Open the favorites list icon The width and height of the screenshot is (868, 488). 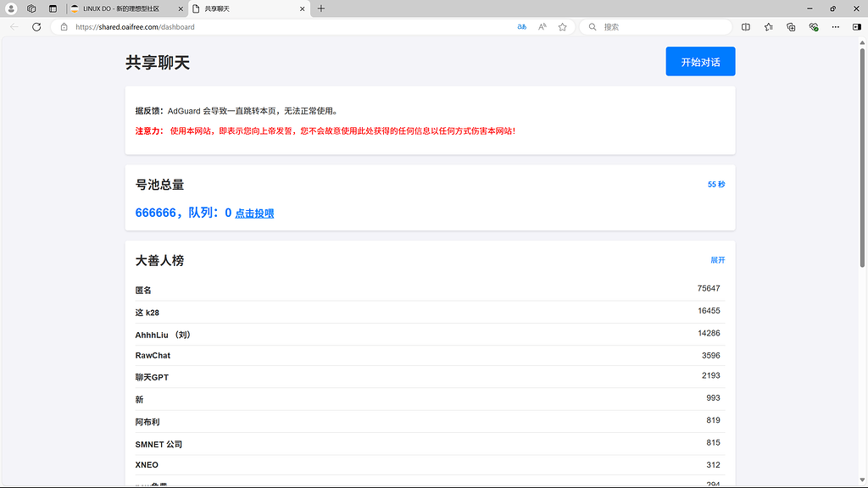pos(768,26)
